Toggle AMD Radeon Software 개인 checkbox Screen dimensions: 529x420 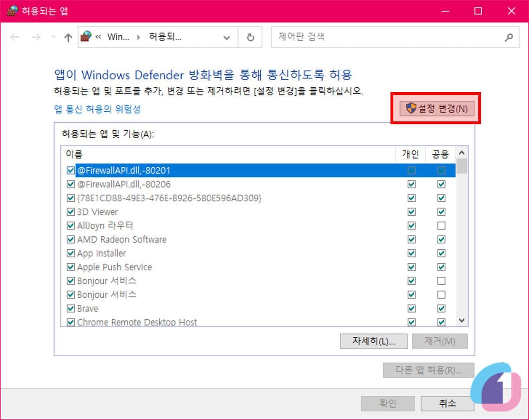[411, 240]
